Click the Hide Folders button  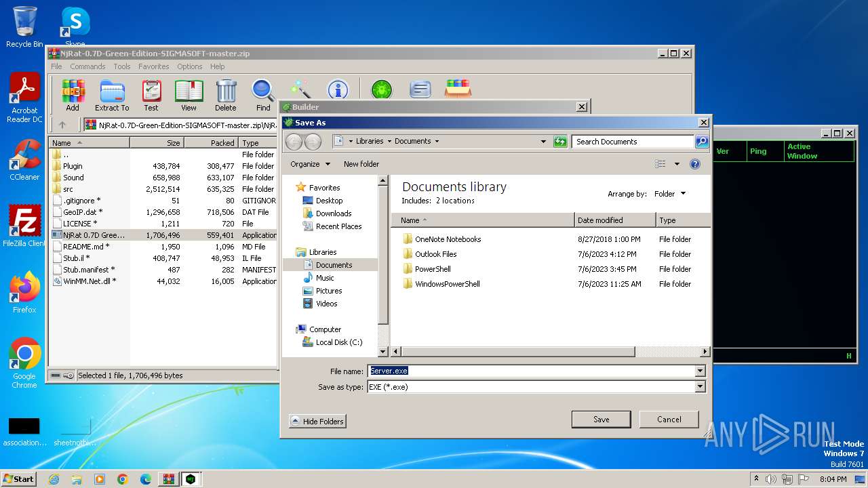pyautogui.click(x=317, y=422)
